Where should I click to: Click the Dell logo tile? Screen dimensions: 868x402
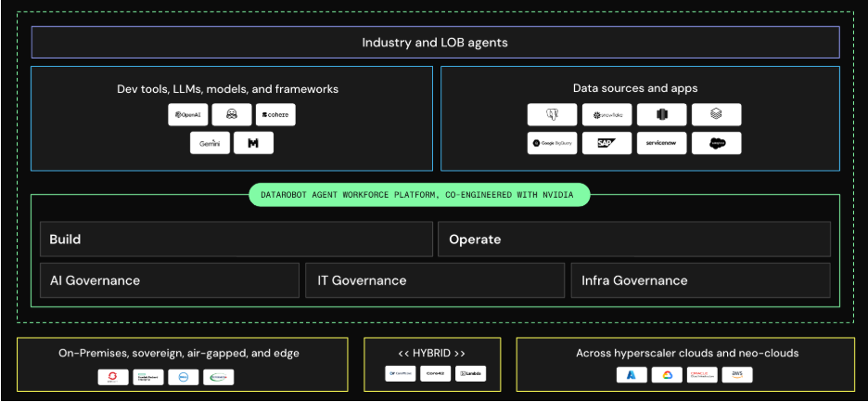pyautogui.click(x=184, y=377)
